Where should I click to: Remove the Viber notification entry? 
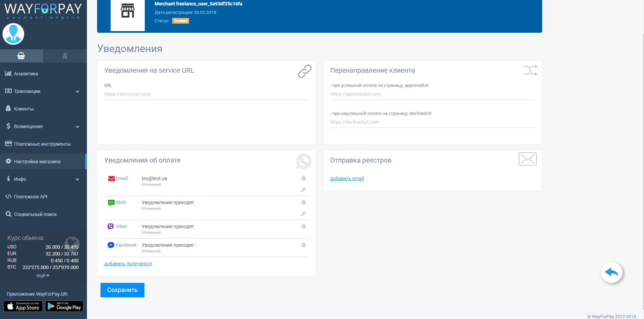(x=303, y=226)
